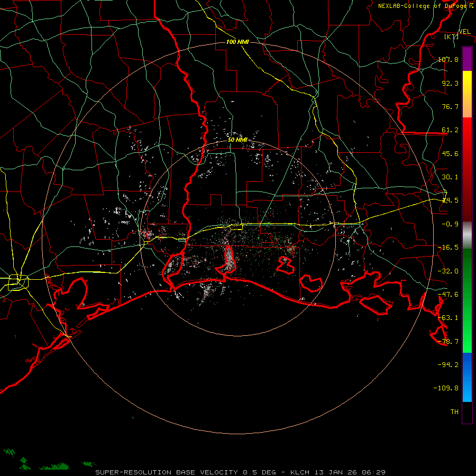Click the -16.5 velocity scale value
This screenshot has height=476, width=476.
click(x=448, y=248)
